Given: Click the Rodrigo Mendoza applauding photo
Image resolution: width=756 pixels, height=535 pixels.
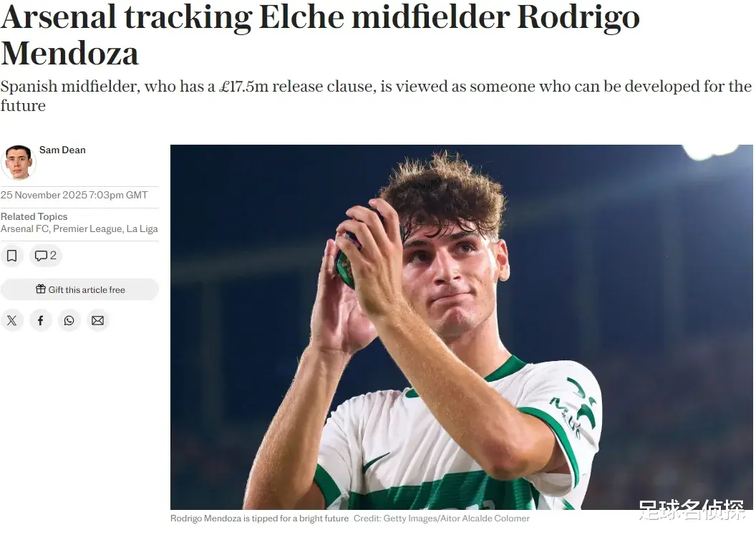Looking at the screenshot, I should (462, 327).
